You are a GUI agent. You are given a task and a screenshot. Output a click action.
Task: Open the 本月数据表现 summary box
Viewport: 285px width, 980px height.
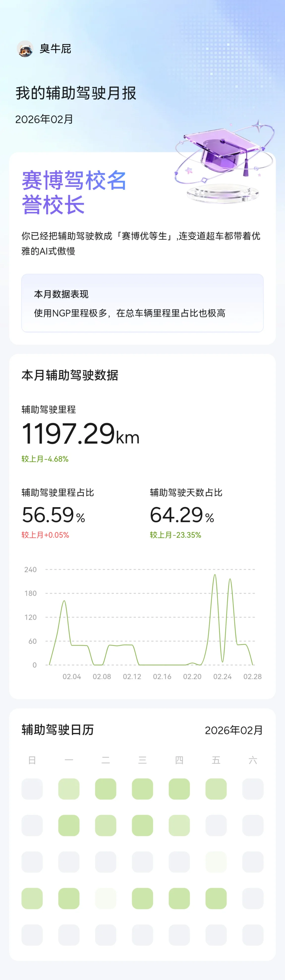pyautogui.click(x=142, y=303)
